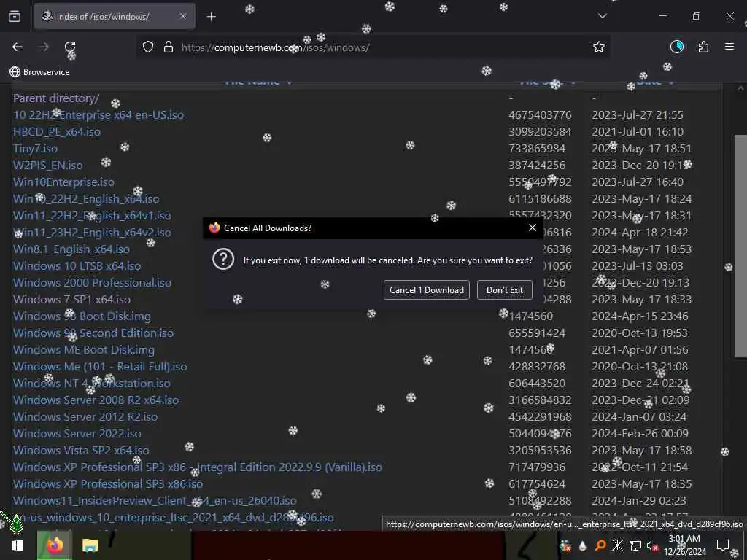The image size is (747, 560).
Task: Open the notification center icon
Action: point(723,545)
